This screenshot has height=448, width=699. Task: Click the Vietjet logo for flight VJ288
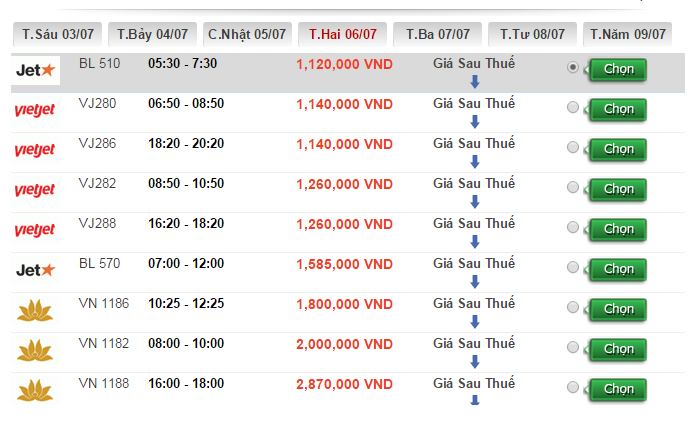pos(35,230)
